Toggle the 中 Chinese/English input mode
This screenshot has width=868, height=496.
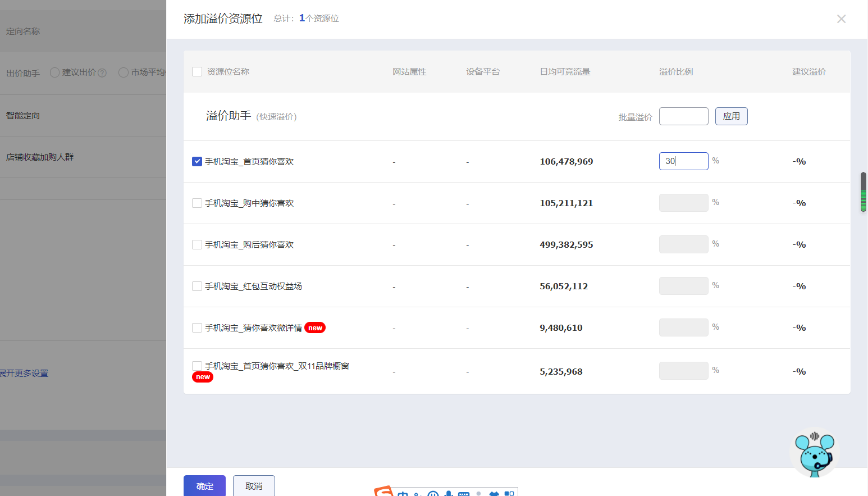403,494
